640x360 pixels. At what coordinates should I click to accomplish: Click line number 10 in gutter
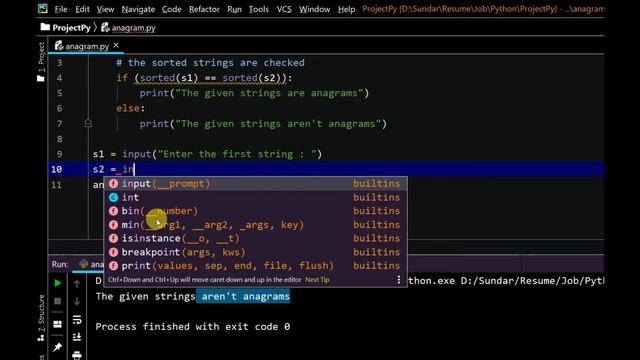pos(57,169)
